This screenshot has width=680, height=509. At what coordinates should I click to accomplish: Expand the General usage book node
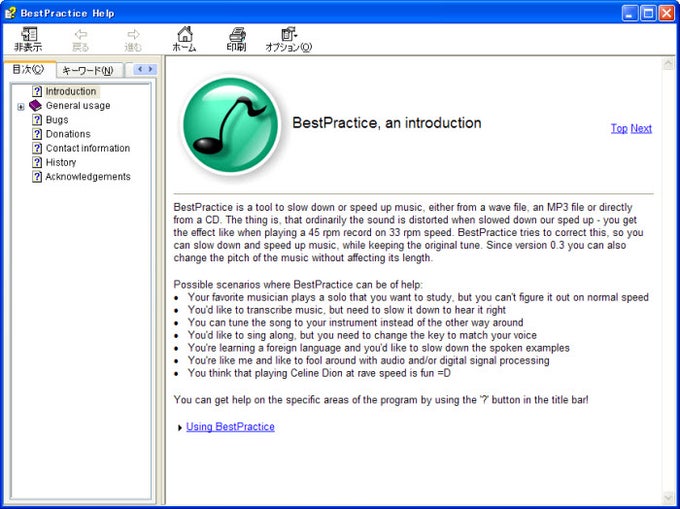tap(20, 107)
